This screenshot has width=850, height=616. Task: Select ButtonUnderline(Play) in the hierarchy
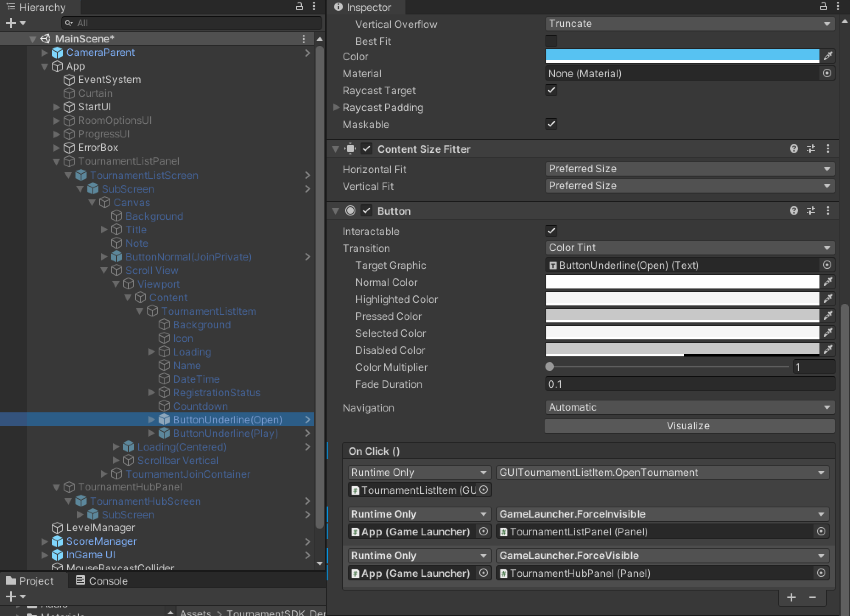tap(225, 433)
